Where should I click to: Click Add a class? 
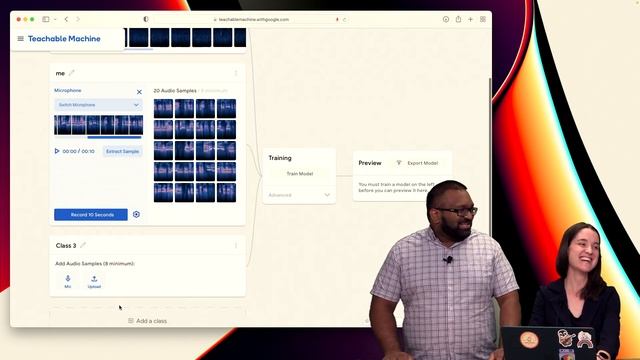point(147,321)
